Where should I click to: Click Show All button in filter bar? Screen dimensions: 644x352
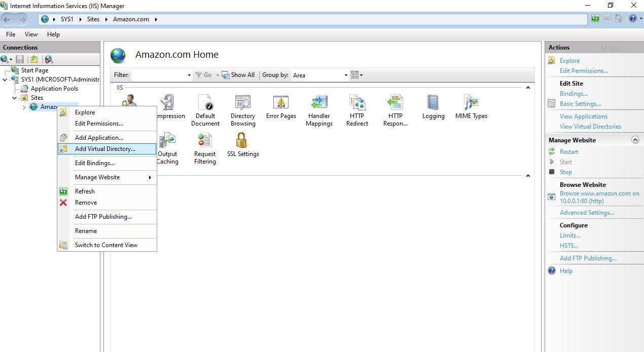coord(238,75)
